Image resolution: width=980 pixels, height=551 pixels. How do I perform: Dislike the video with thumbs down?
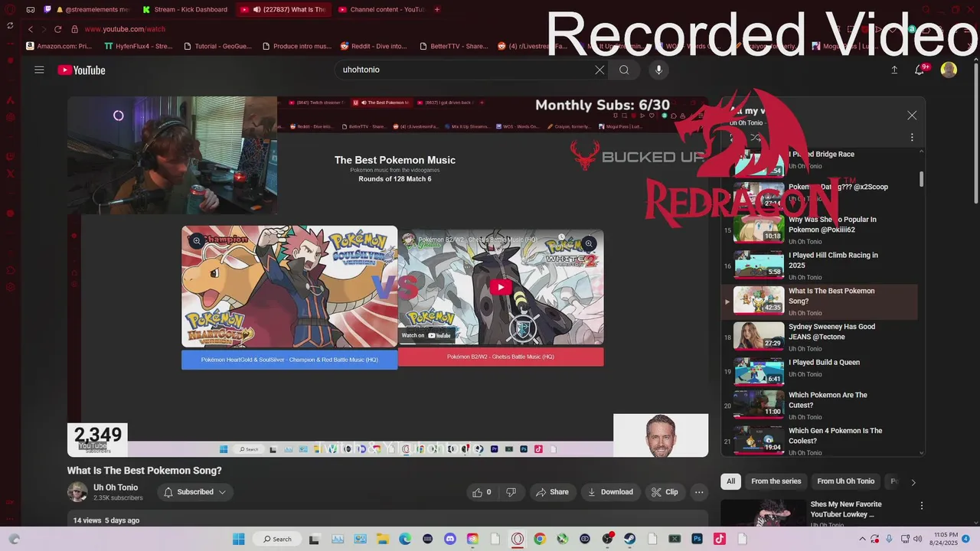[511, 492]
